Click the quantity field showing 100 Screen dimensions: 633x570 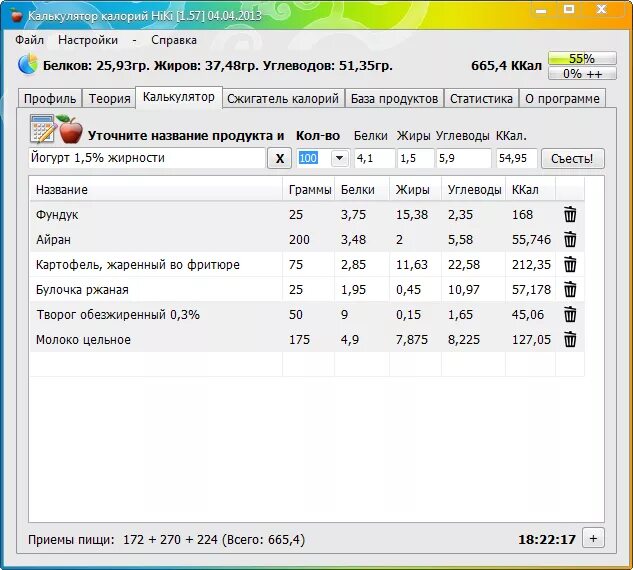[x=314, y=158]
